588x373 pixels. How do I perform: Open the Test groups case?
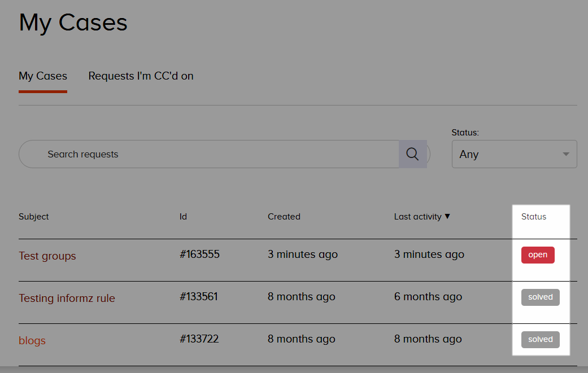(x=47, y=256)
